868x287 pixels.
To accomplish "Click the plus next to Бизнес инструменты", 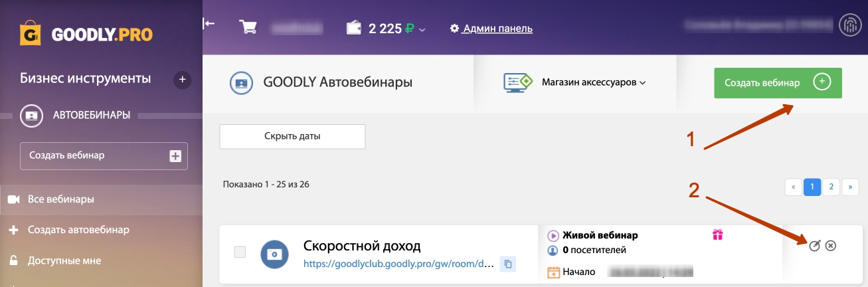I will pos(182,80).
